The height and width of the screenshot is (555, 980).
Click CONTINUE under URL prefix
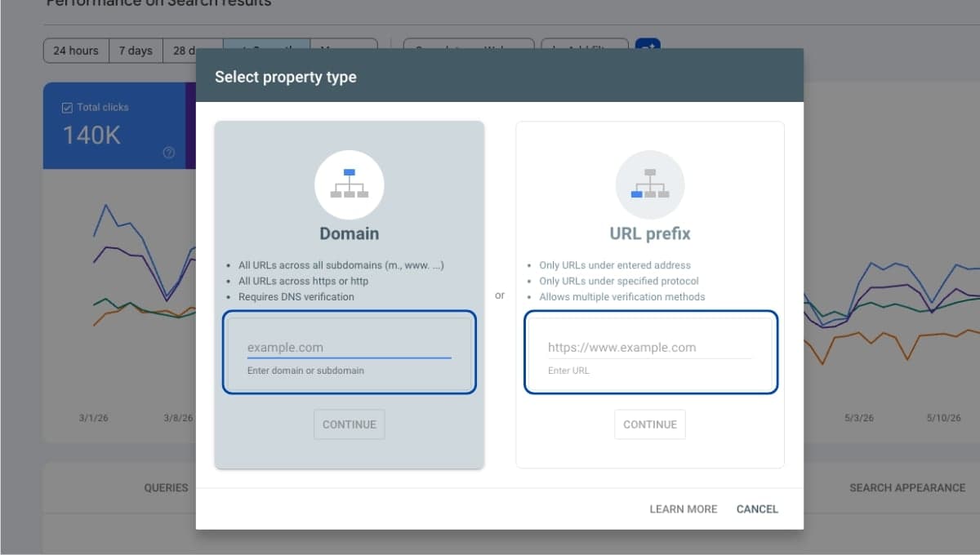click(x=650, y=424)
